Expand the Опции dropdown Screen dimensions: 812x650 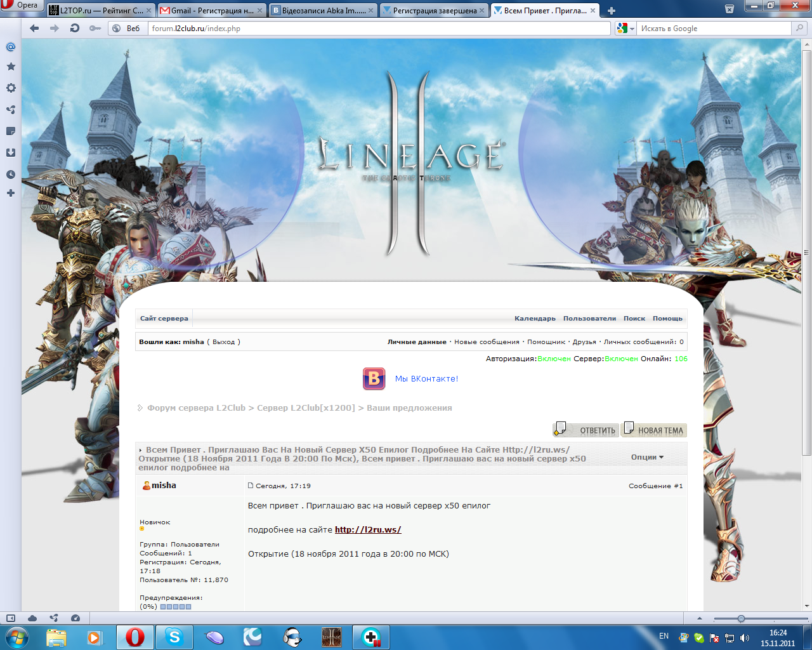647,457
